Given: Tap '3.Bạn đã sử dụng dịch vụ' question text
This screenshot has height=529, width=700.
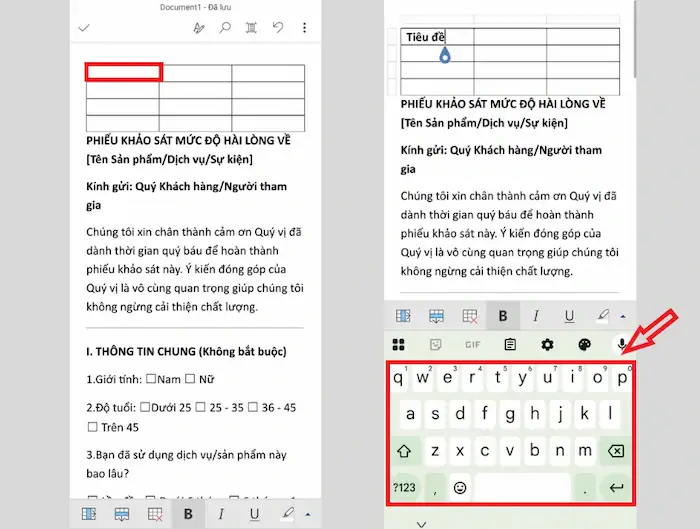Looking at the screenshot, I should tap(186, 464).
